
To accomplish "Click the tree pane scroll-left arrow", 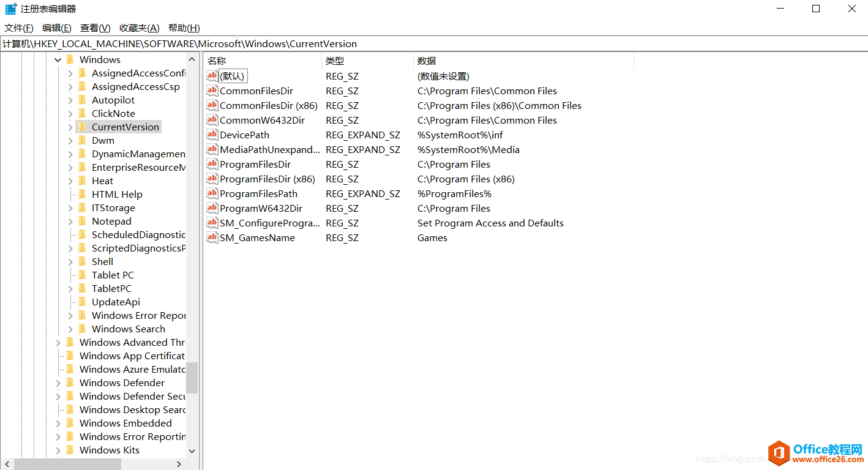I will (x=6, y=464).
